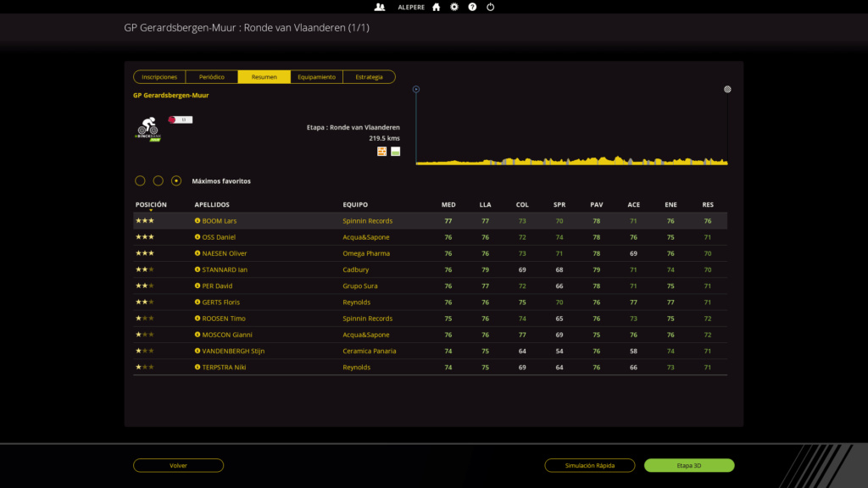Open the Equipamiento tab
This screenshot has width=868, height=488.
point(317,77)
